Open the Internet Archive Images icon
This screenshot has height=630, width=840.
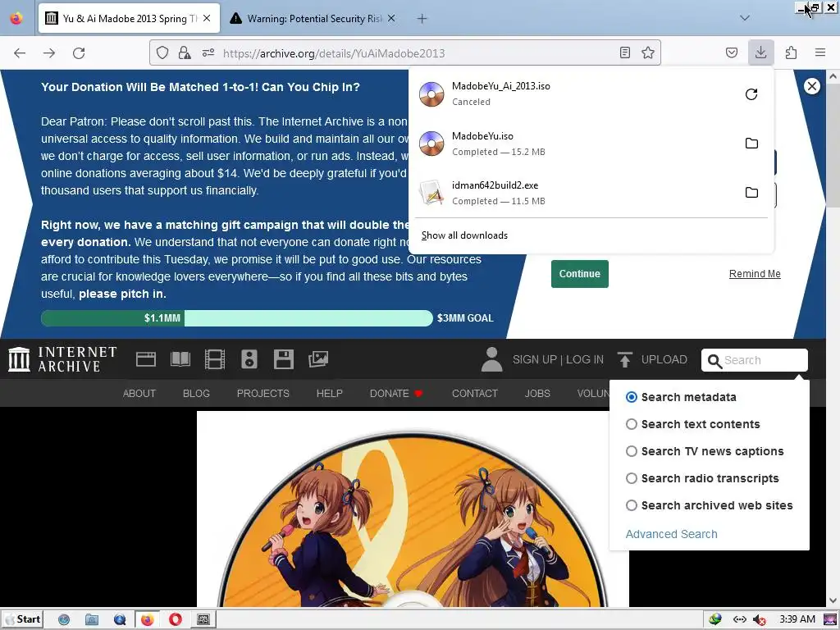coord(318,359)
